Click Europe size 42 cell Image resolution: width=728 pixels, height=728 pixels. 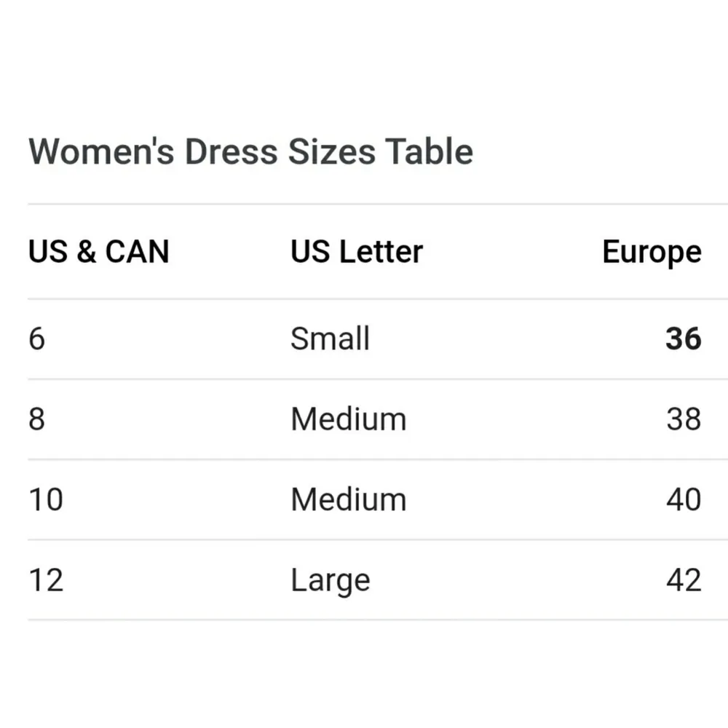pyautogui.click(x=683, y=580)
